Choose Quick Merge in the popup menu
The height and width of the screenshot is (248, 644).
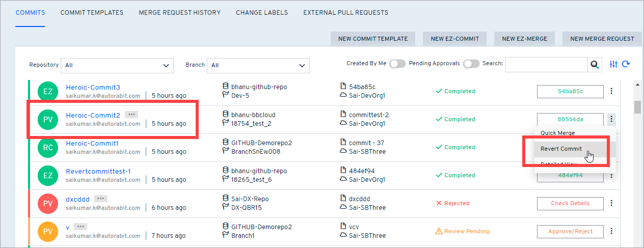tap(557, 133)
